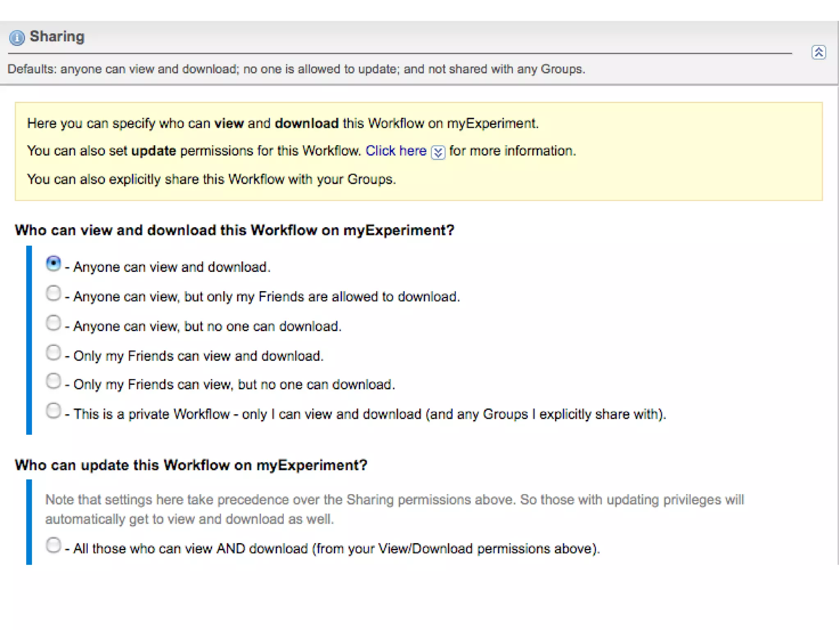Click heading 'Who can update this Workflow'
The image size is (840, 630).
191,465
